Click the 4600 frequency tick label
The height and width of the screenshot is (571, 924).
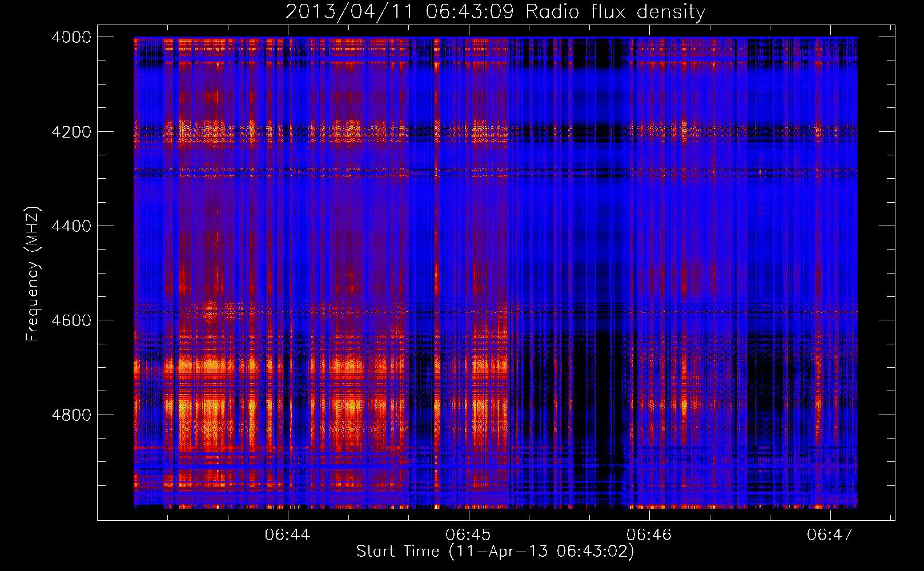pos(71,320)
